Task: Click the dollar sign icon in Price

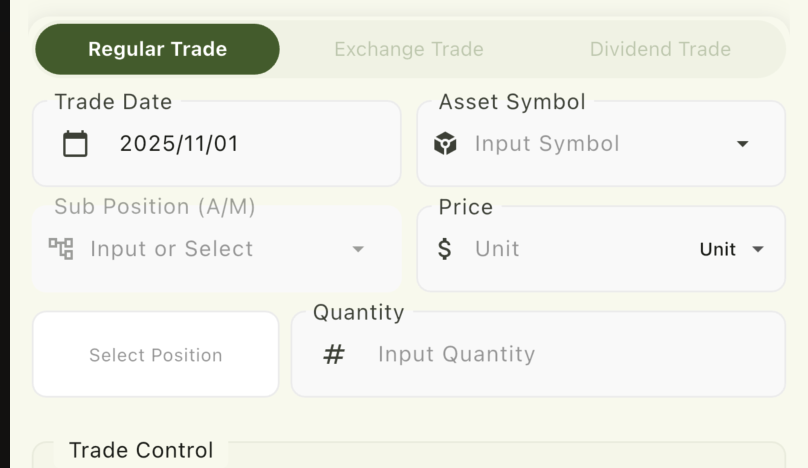Action: point(445,249)
